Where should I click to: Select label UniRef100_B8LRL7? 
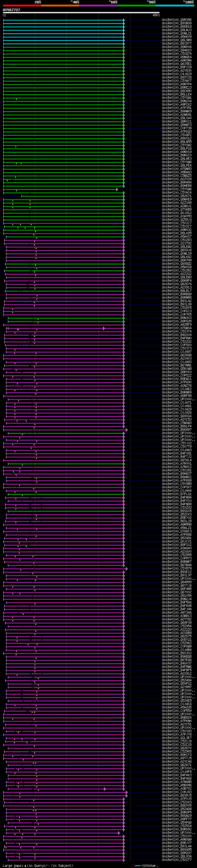[x=177, y=291]
